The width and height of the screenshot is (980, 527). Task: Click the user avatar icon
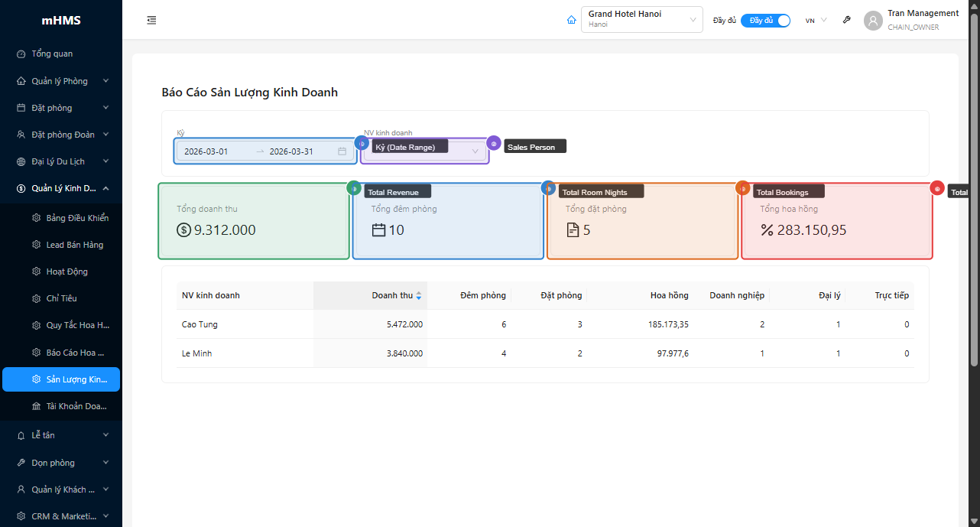click(x=873, y=21)
